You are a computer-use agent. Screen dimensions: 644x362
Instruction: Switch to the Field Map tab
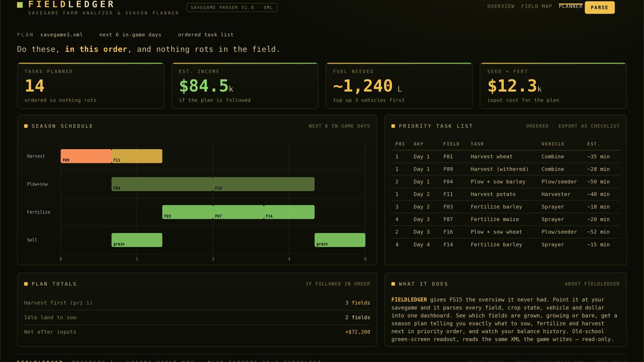point(536,6)
